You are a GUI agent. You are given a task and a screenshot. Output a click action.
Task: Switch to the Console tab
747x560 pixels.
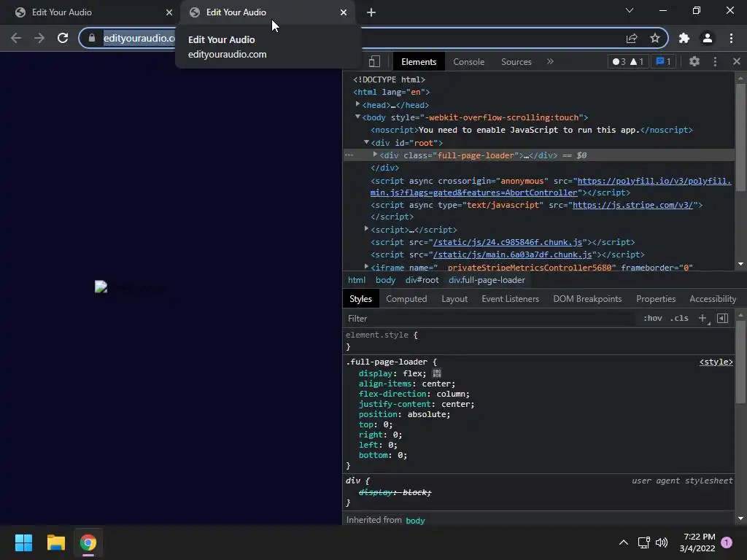point(468,61)
